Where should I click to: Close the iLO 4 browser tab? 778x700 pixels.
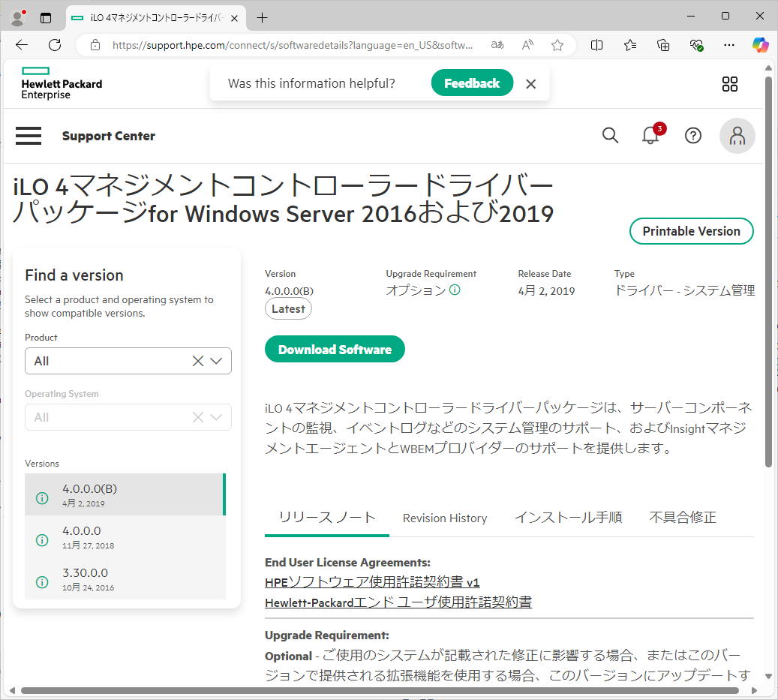pyautogui.click(x=235, y=18)
